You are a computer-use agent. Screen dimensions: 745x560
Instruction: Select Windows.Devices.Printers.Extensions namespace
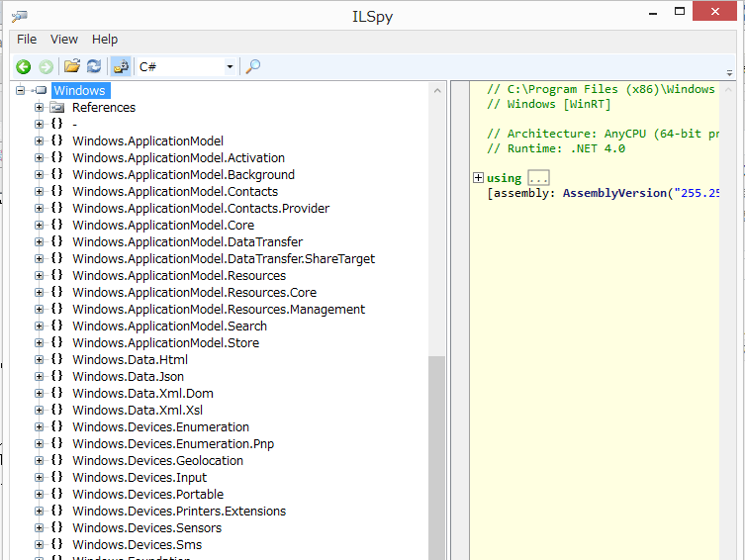click(x=179, y=512)
